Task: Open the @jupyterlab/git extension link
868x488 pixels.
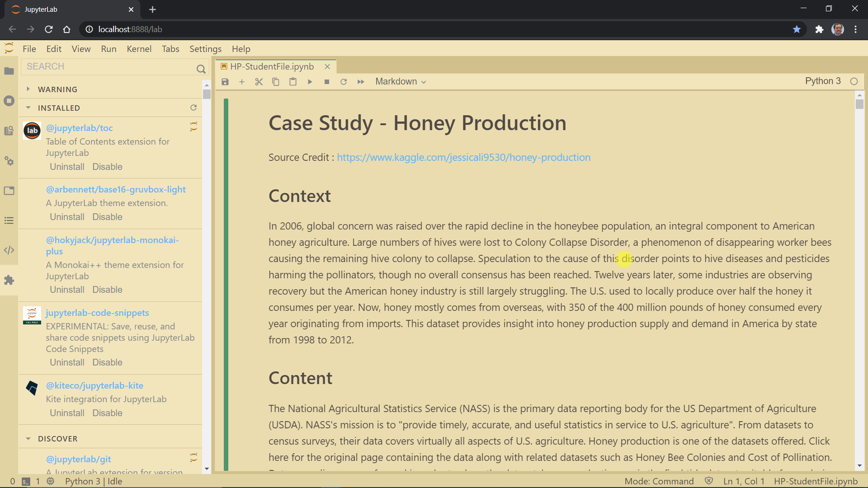Action: (78, 459)
